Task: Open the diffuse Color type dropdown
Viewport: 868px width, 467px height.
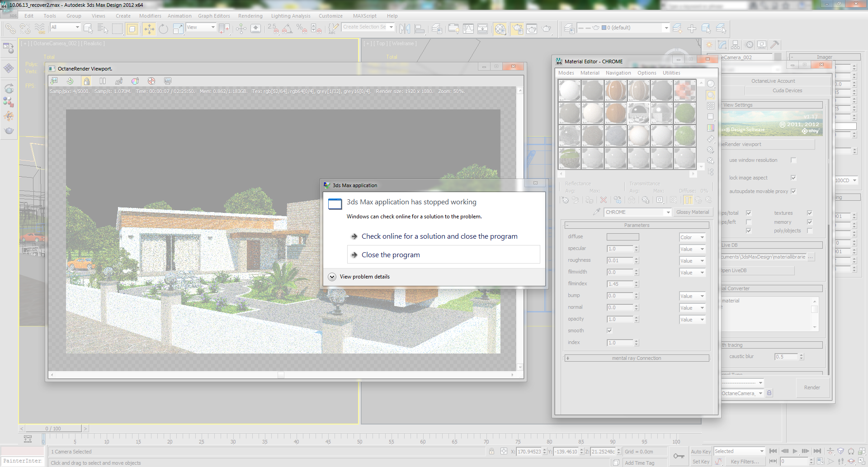Action: coord(692,237)
